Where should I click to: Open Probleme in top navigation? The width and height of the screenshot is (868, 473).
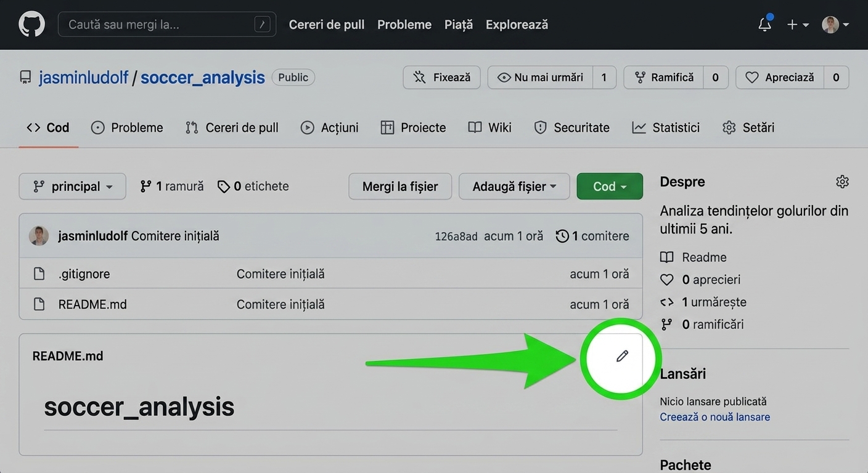click(x=404, y=25)
